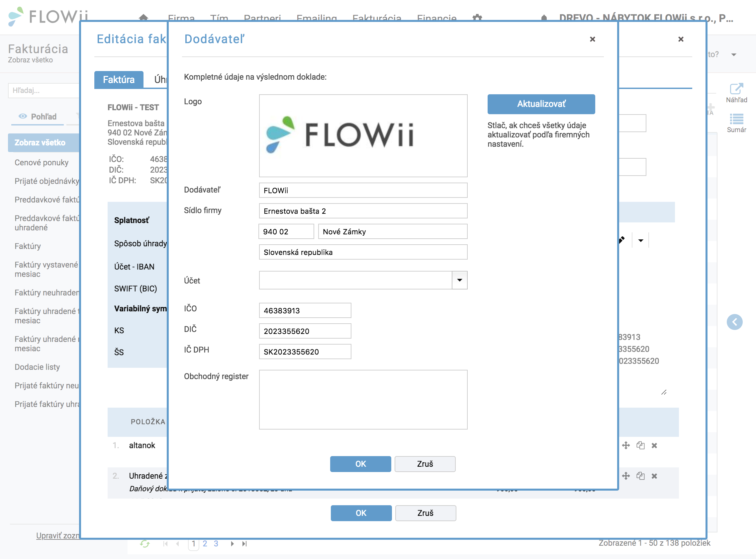Screen dimensions: 756x559
Task: Select Dodacie listy in sidebar
Action: point(37,367)
